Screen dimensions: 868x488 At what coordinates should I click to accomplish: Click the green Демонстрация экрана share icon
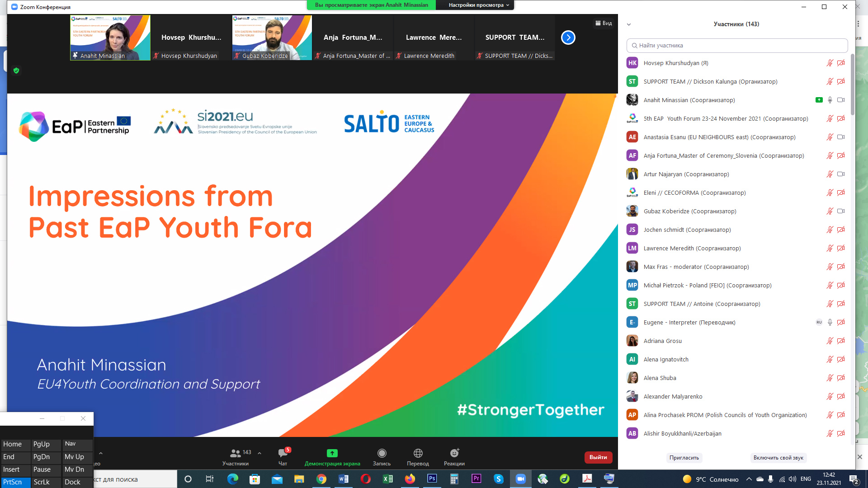(x=332, y=453)
